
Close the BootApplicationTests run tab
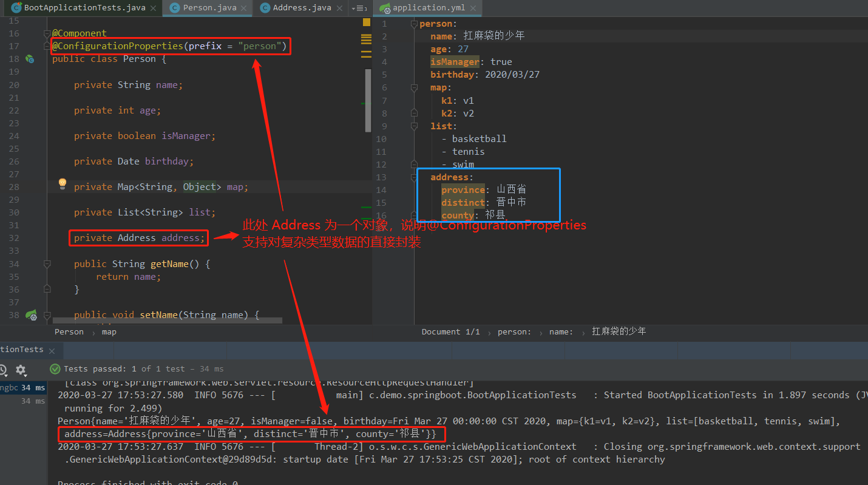click(x=52, y=351)
